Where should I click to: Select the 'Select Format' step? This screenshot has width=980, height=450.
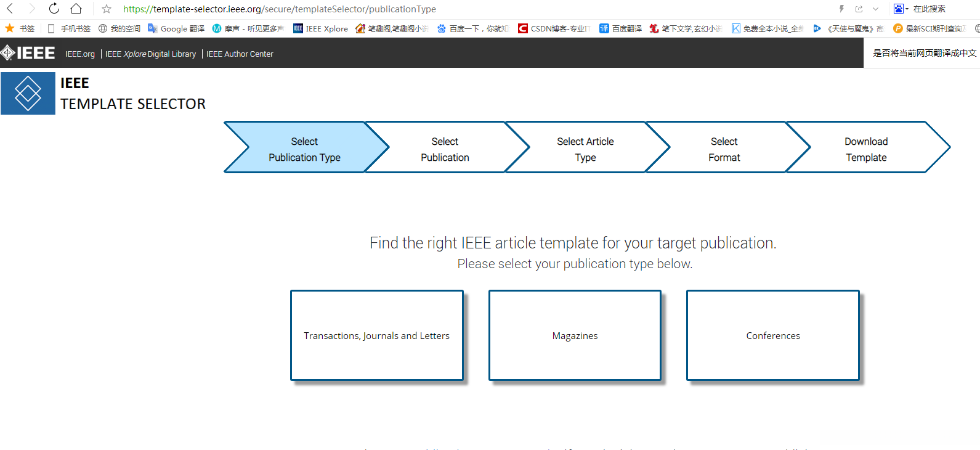coord(727,147)
